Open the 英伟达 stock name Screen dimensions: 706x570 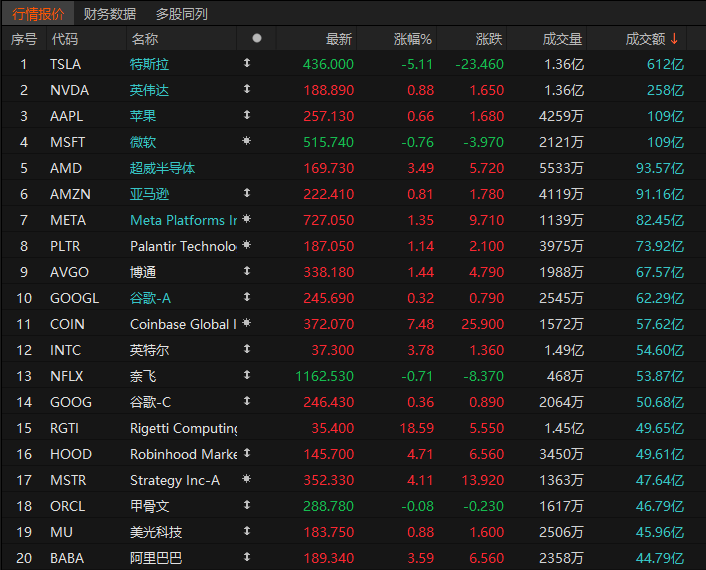coord(149,90)
